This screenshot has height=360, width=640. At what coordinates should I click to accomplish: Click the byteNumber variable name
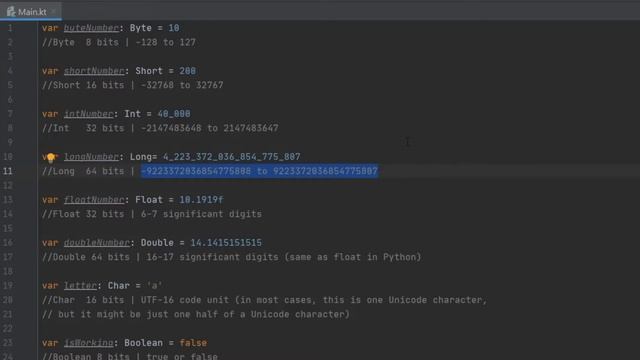coord(91,28)
